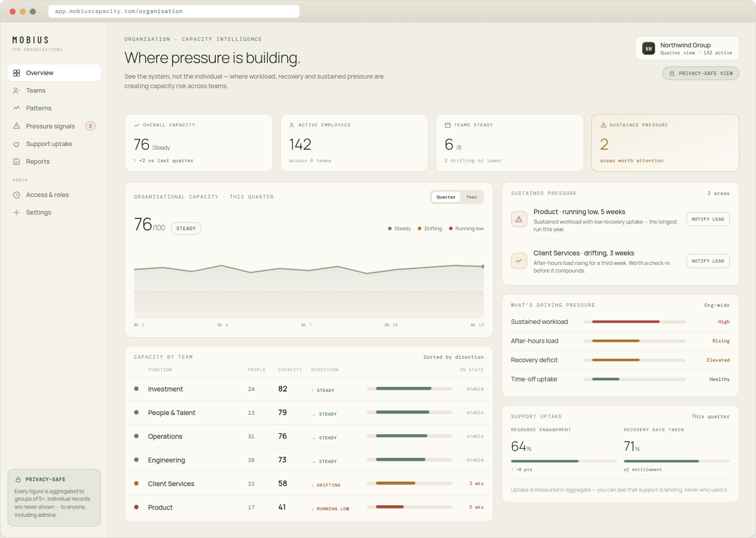Viewport: 756px width, 538px height.
Task: Click the trend icon beside Client Services alert
Action: coord(519,261)
